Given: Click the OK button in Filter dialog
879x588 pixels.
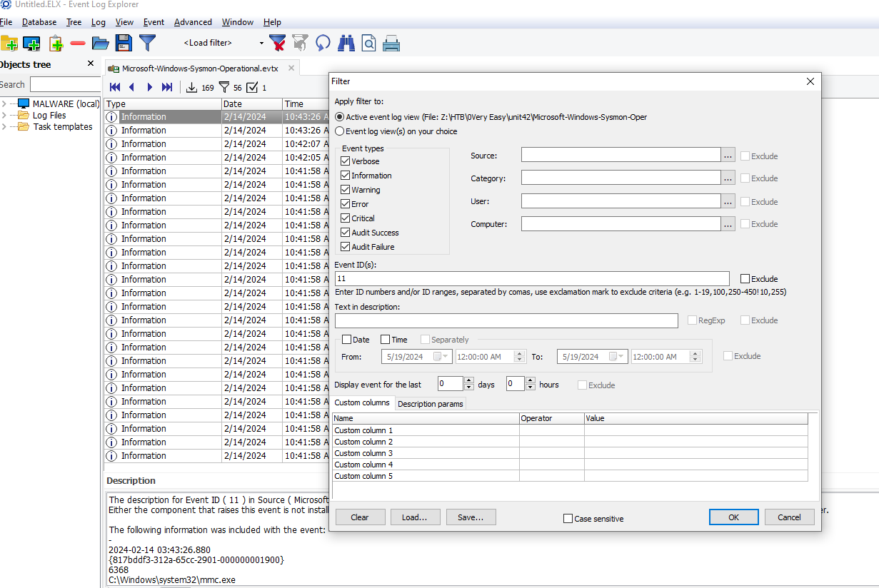Looking at the screenshot, I should 733,517.
